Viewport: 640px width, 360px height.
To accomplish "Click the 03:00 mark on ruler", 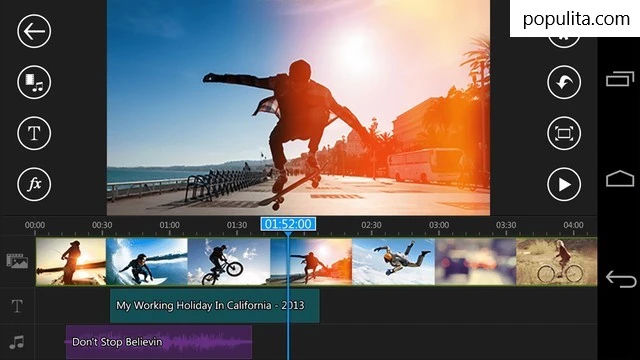I will [439, 225].
